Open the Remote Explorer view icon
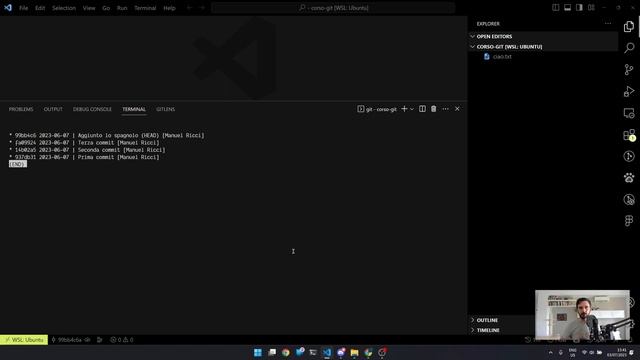The image size is (640, 360). [x=629, y=113]
